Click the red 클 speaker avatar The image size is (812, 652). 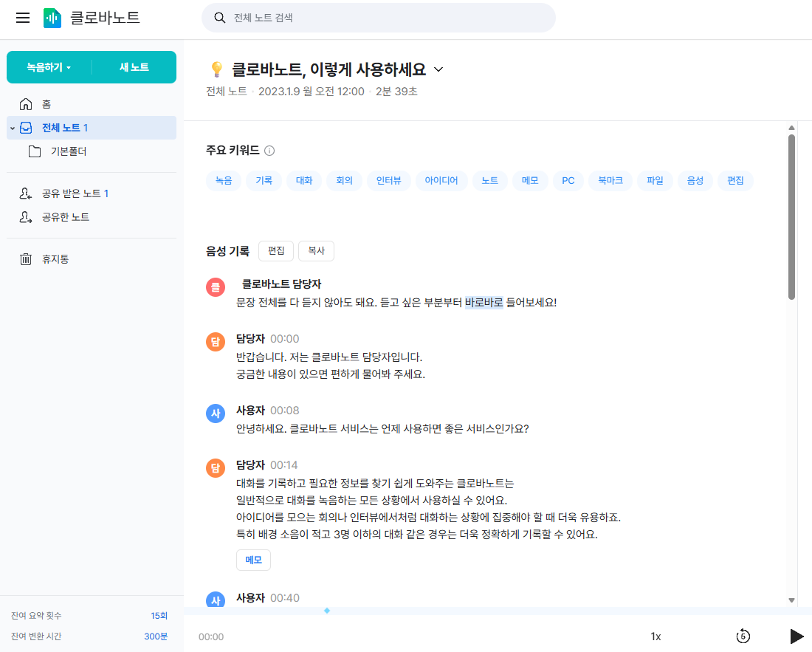[x=216, y=287]
